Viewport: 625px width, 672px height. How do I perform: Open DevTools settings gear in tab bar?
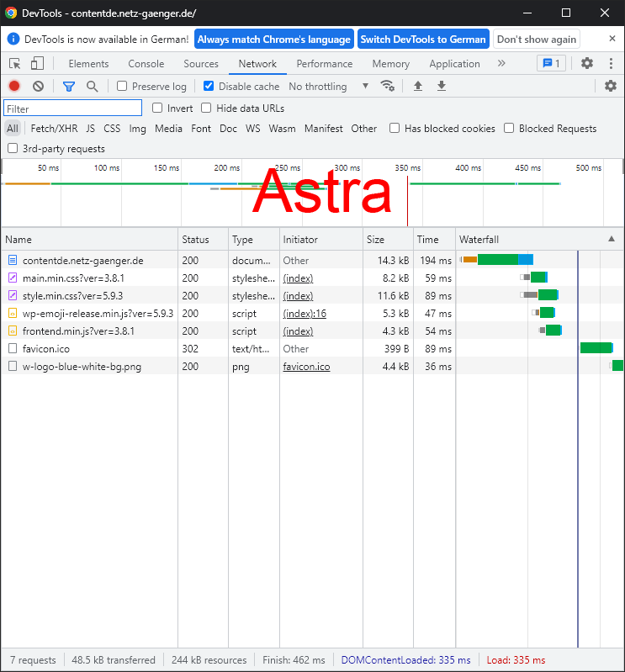coord(587,63)
